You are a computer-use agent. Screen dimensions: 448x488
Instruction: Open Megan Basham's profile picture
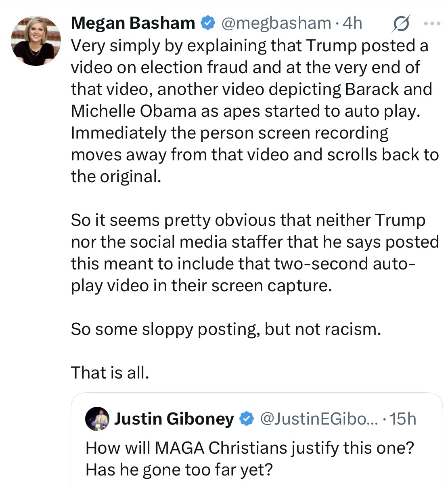pos(36,41)
